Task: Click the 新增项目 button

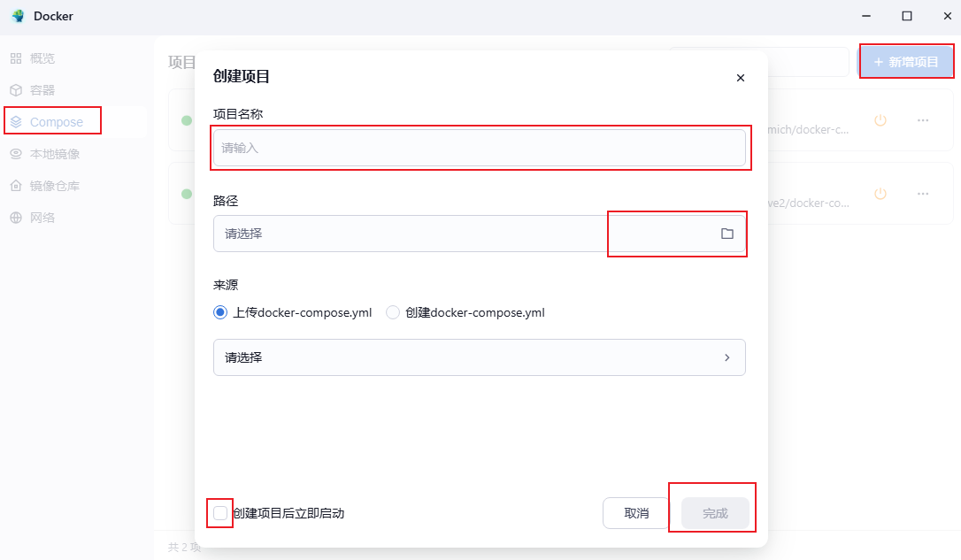Action: coord(906,62)
